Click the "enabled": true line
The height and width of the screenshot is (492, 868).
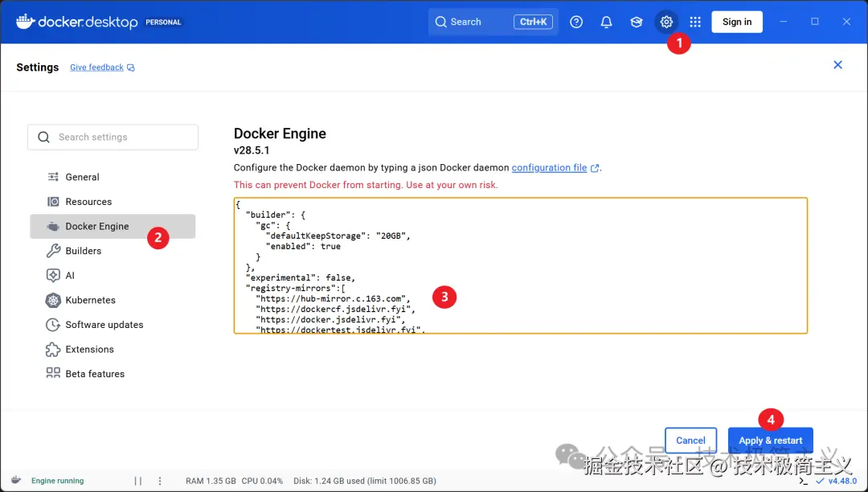303,246
